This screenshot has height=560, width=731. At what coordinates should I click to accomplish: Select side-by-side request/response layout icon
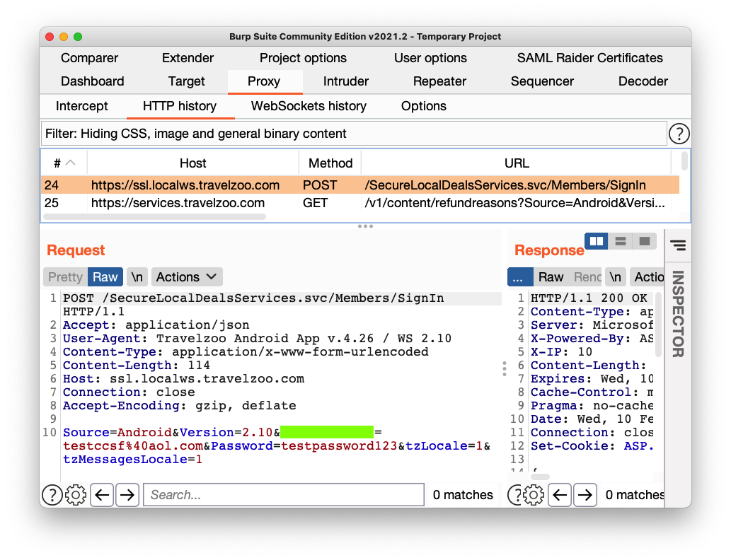pyautogui.click(x=597, y=241)
